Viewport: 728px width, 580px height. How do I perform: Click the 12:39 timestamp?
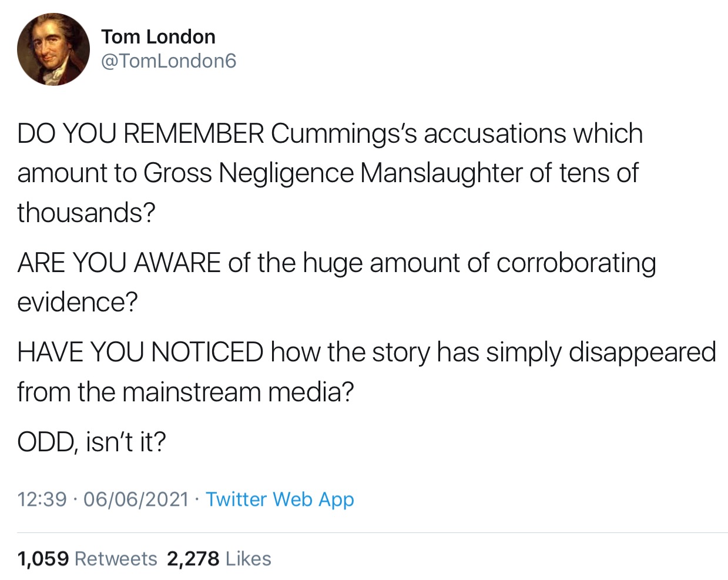42,499
